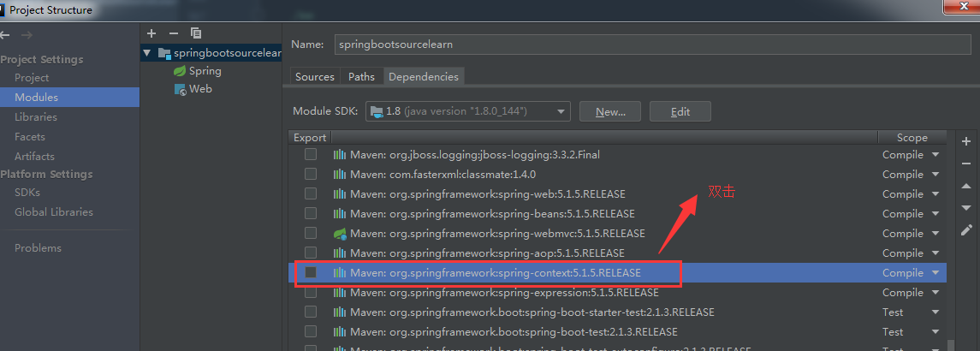Toggle export checkbox for spring-webmvc
The height and width of the screenshot is (351, 980).
[311, 234]
